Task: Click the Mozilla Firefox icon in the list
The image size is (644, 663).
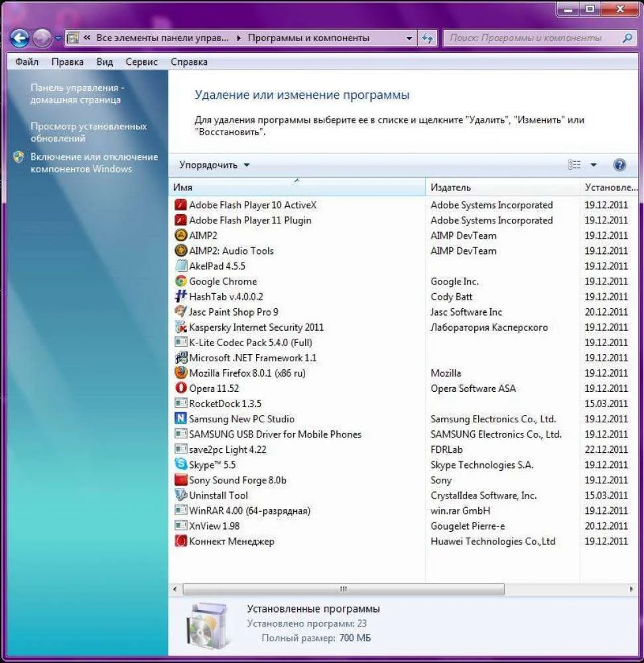Action: pyautogui.click(x=180, y=373)
